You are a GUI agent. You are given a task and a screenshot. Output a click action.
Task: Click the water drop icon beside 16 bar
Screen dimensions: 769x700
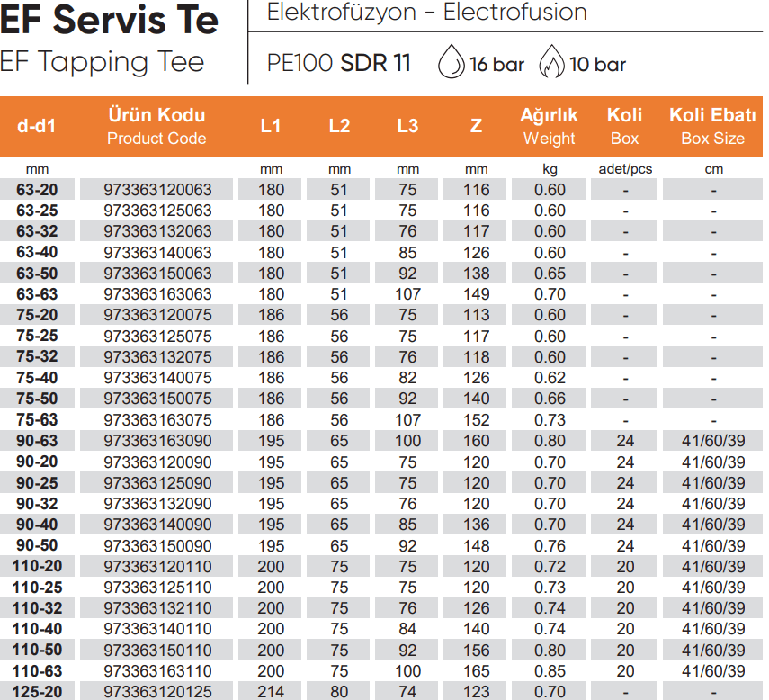(451, 62)
